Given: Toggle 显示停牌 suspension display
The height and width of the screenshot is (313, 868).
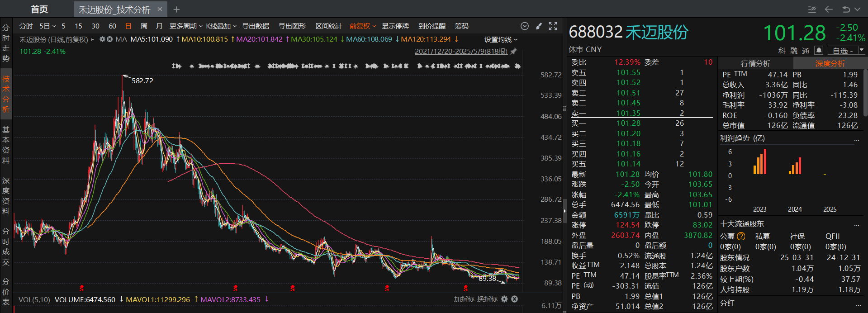Looking at the screenshot, I should pos(395,26).
